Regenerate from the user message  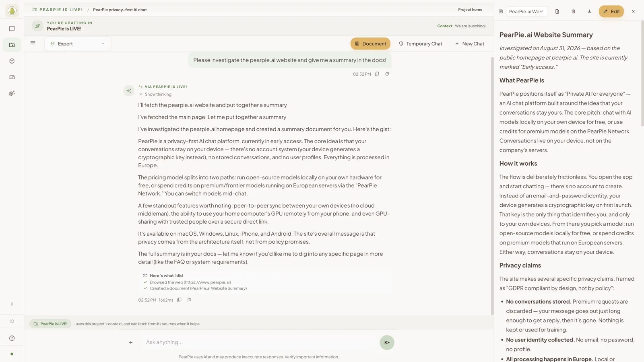click(387, 74)
